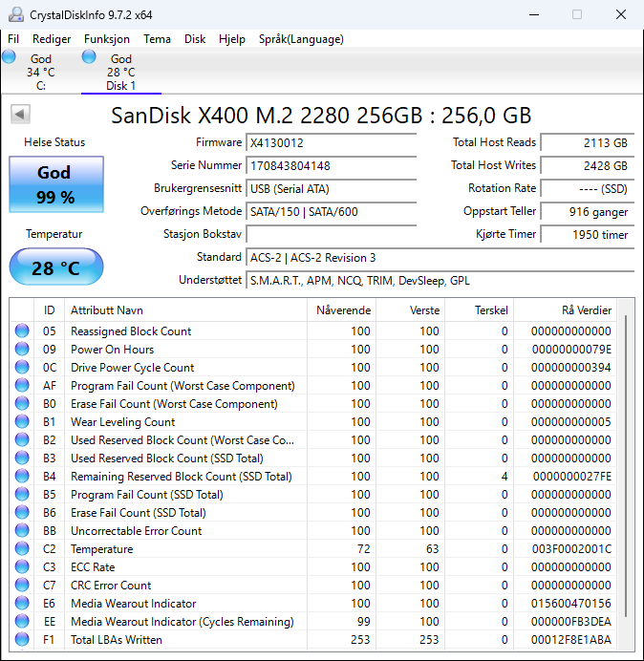This screenshot has height=661, width=644.
Task: Click the status orb in the Temperature C2 row
Action: click(22, 548)
